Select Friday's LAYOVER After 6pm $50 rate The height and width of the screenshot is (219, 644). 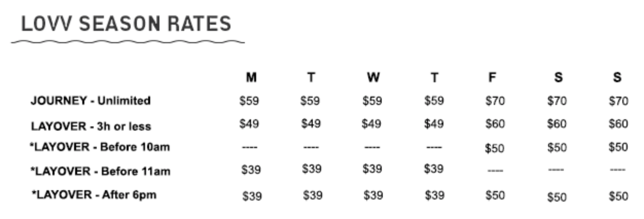click(495, 195)
